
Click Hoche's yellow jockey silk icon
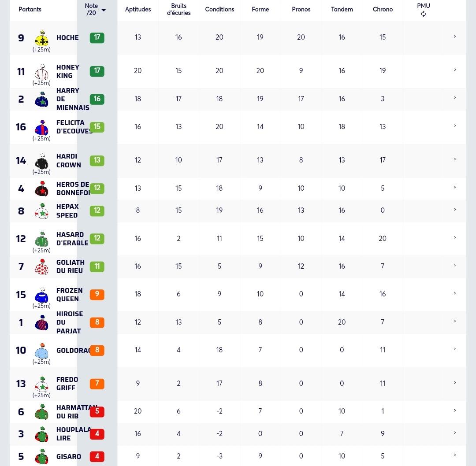point(42,38)
